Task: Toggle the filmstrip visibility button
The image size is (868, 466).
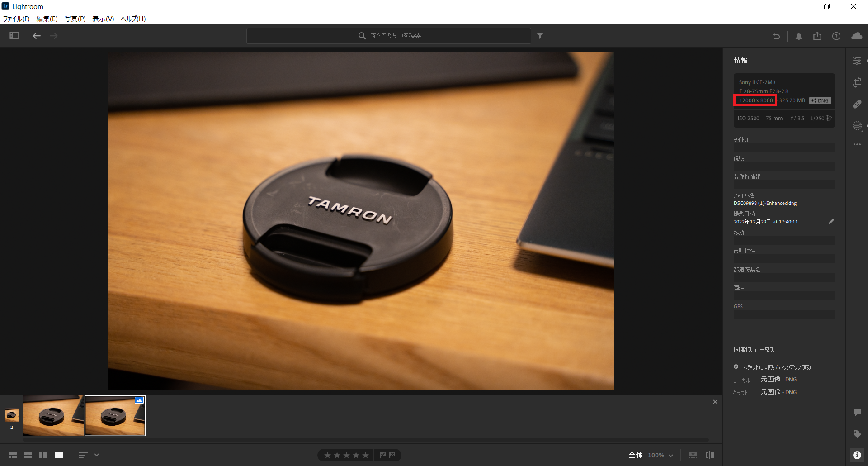Action: click(693, 455)
